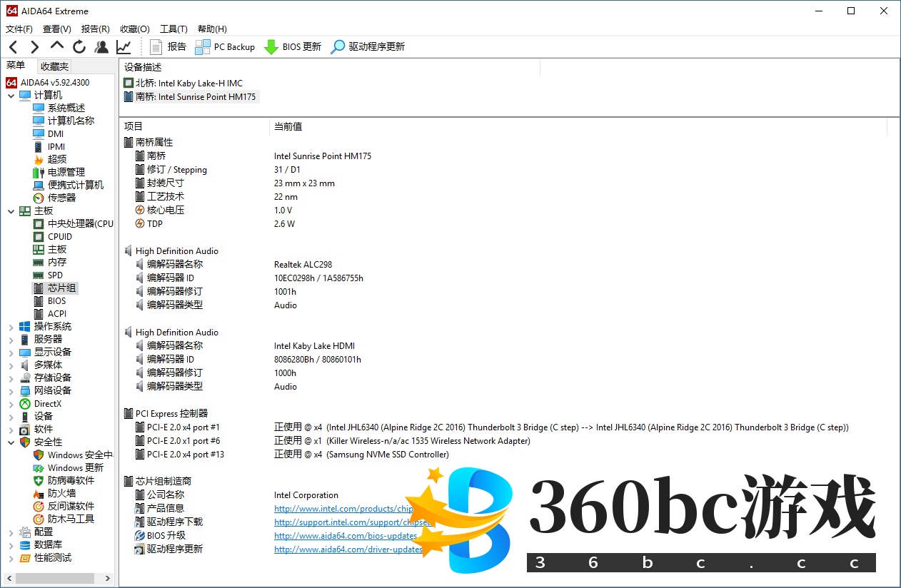Open the support.intel.com driver download link
Screen dimensions: 901x588
tap(346, 522)
